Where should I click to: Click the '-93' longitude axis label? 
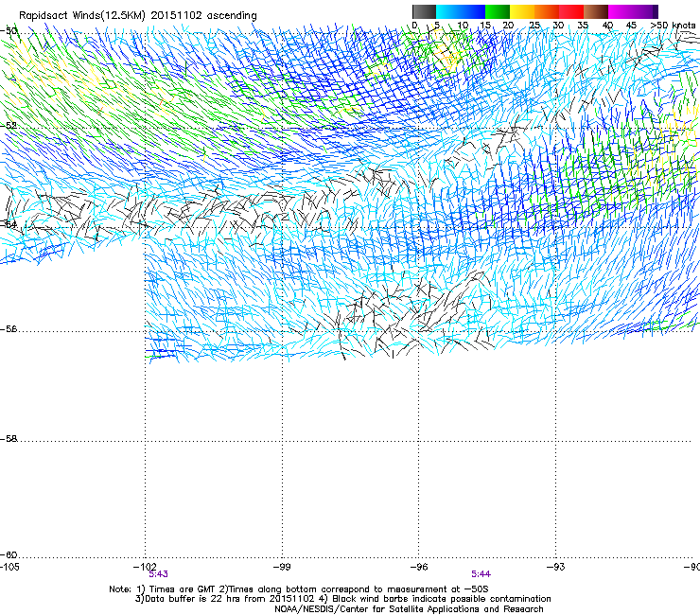556,567
